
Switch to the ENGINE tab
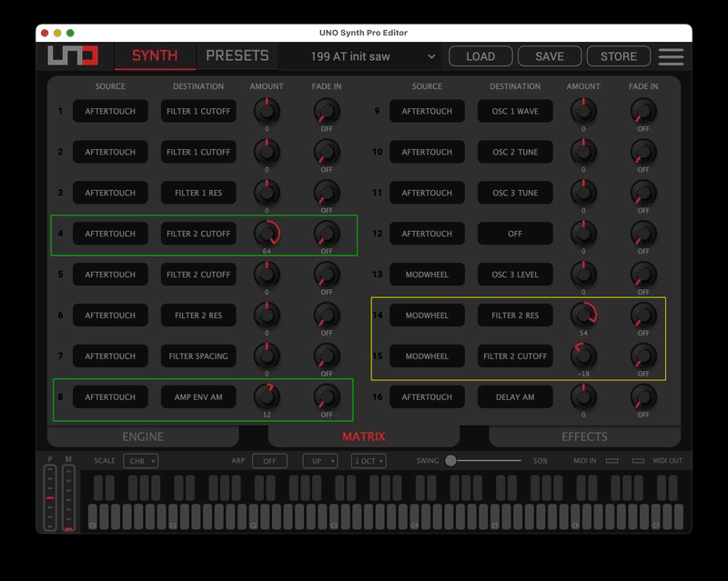tap(143, 436)
